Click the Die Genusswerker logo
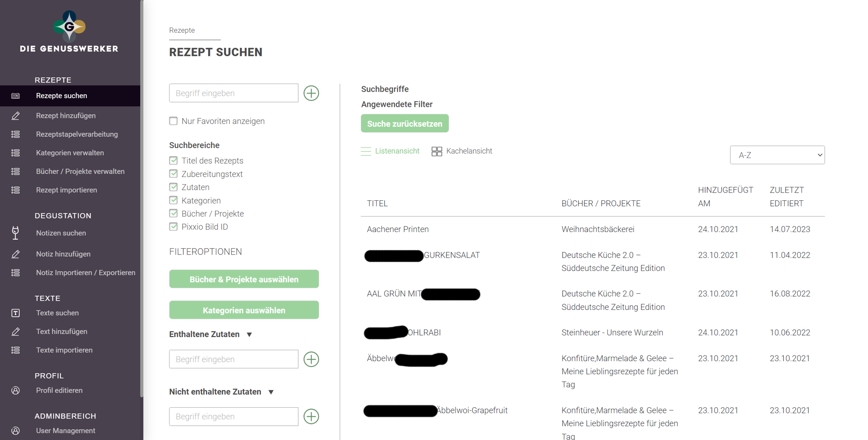 click(x=69, y=32)
